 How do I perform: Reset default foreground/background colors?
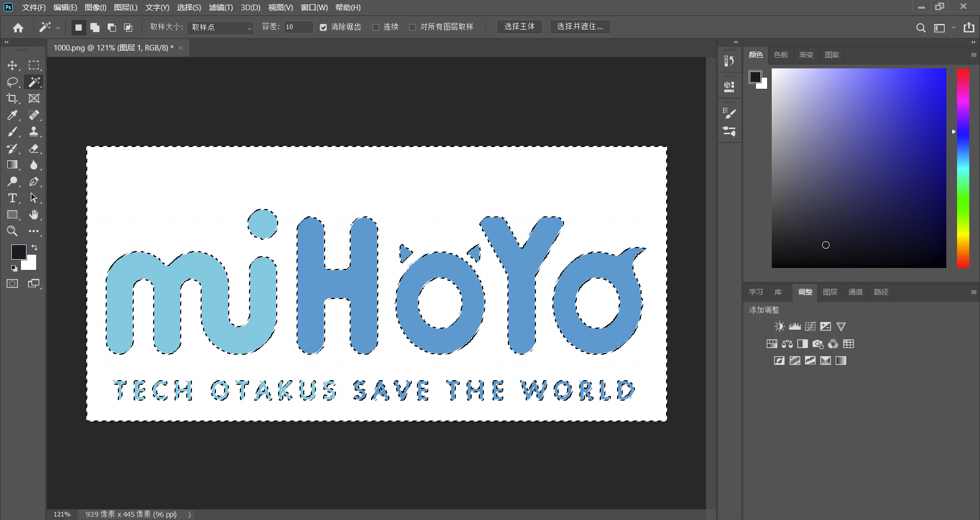click(x=14, y=268)
